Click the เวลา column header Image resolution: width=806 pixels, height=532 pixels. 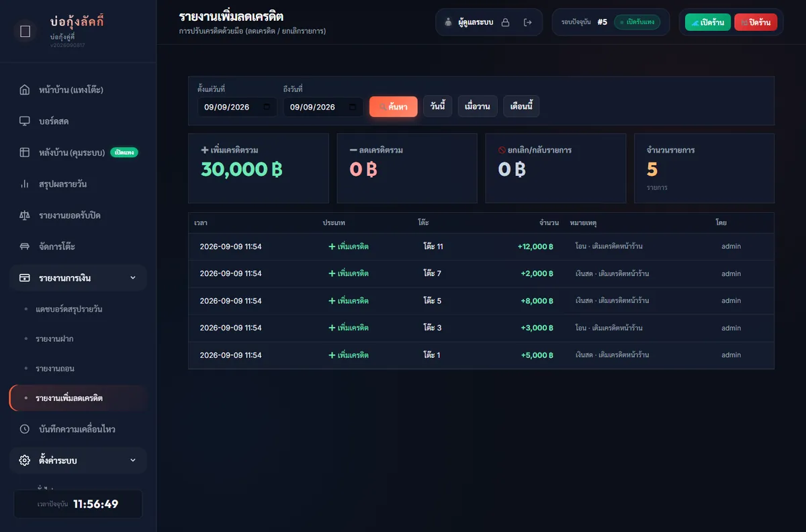tap(200, 222)
